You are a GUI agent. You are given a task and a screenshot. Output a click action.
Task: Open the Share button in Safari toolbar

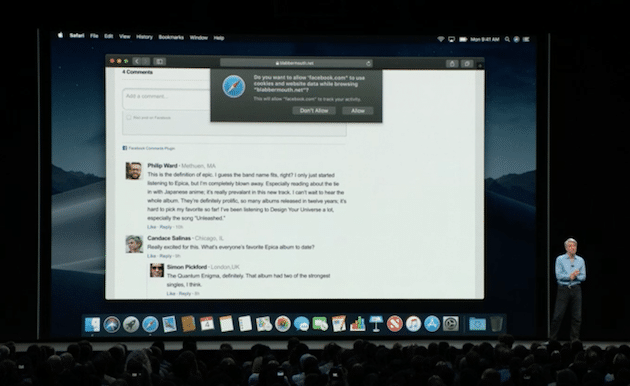(x=452, y=63)
